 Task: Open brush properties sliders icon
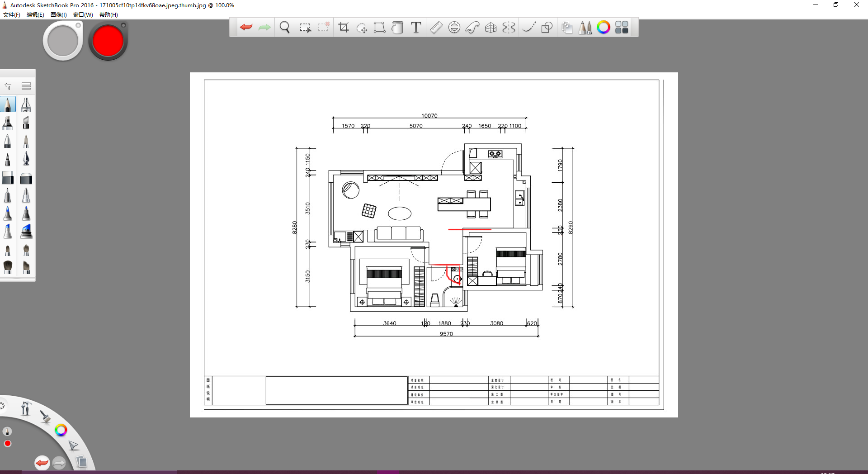click(8, 86)
